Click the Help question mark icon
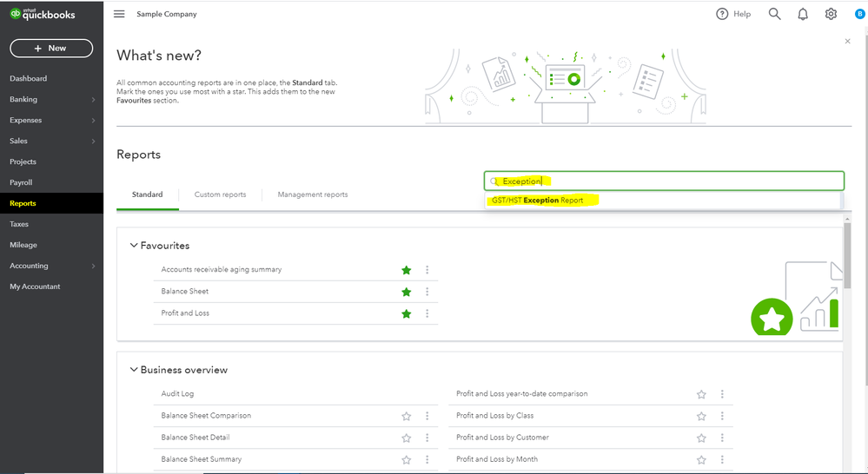 click(722, 14)
